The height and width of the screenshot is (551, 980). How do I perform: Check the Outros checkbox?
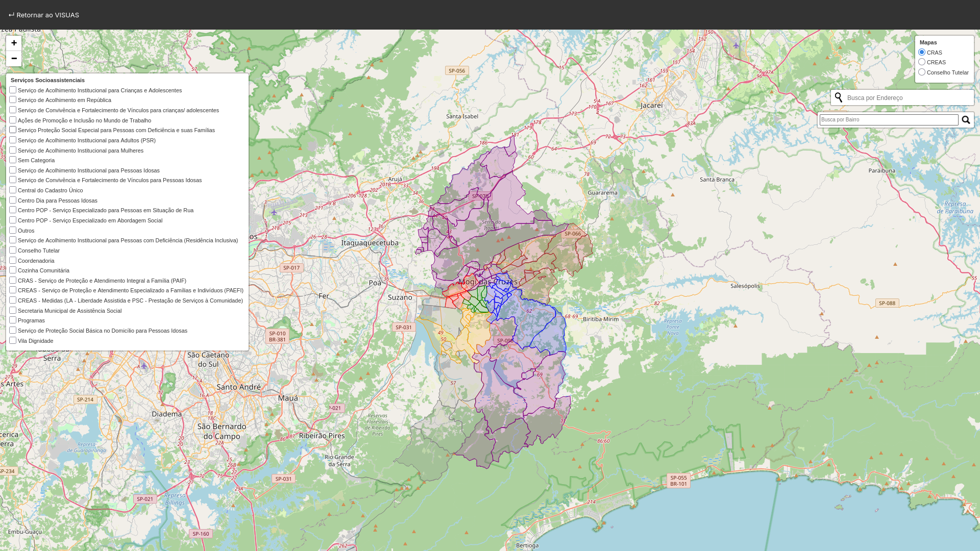pos(13,230)
